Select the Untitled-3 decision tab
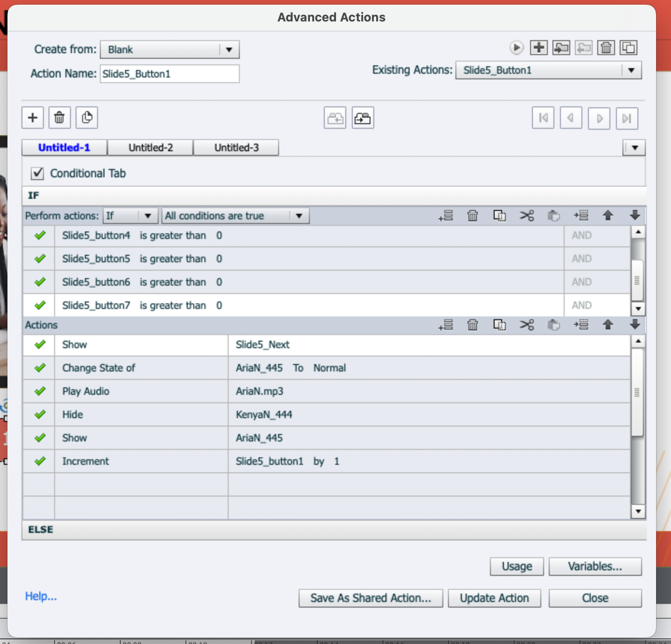The image size is (671, 644). click(236, 147)
